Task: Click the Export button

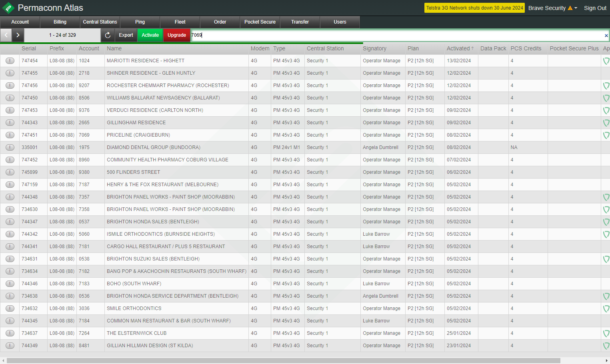Action: pos(126,35)
